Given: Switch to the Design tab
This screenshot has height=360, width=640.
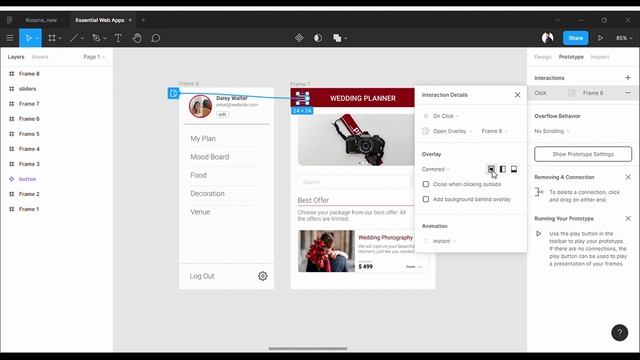Looking at the screenshot, I should 543,57.
